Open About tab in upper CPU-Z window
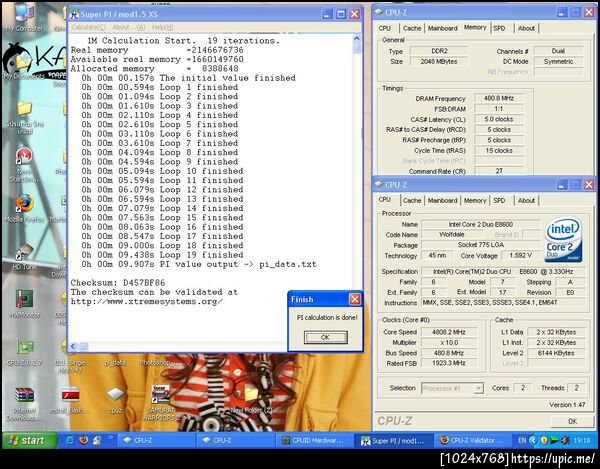The height and width of the screenshot is (469, 600). (x=526, y=28)
